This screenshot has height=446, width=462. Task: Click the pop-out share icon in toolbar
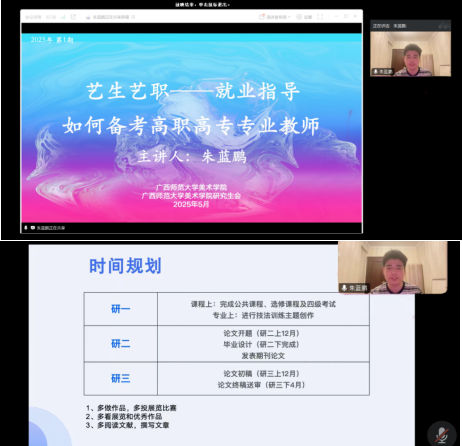pos(73,17)
